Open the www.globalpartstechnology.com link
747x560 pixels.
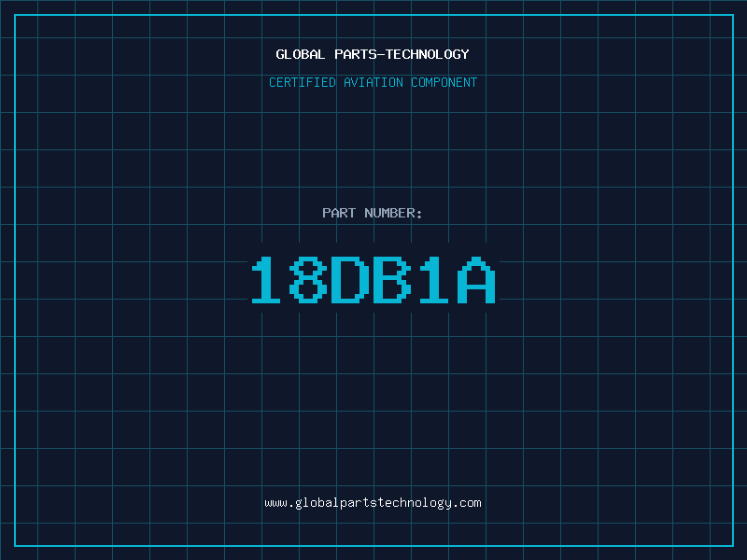(x=373, y=503)
